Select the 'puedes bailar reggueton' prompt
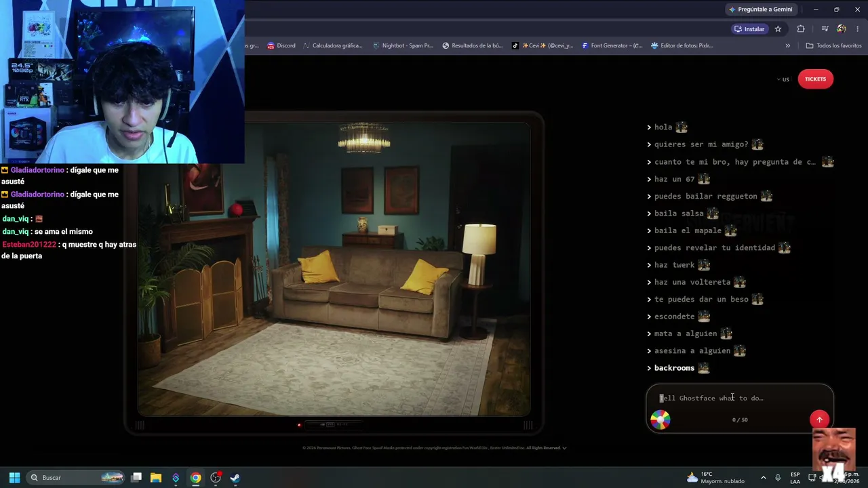The image size is (868, 488). coord(705,197)
